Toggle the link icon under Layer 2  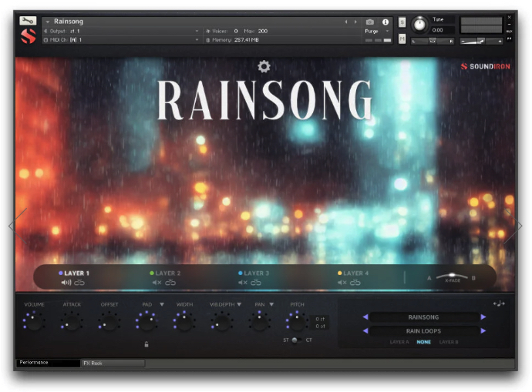click(x=170, y=282)
